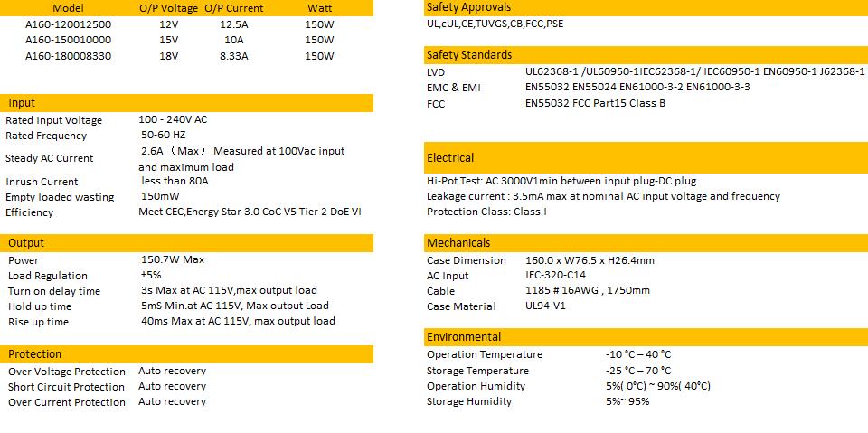The height and width of the screenshot is (433, 868).
Task: Select the 'UL94-V1' case material value
Action: coord(545,306)
